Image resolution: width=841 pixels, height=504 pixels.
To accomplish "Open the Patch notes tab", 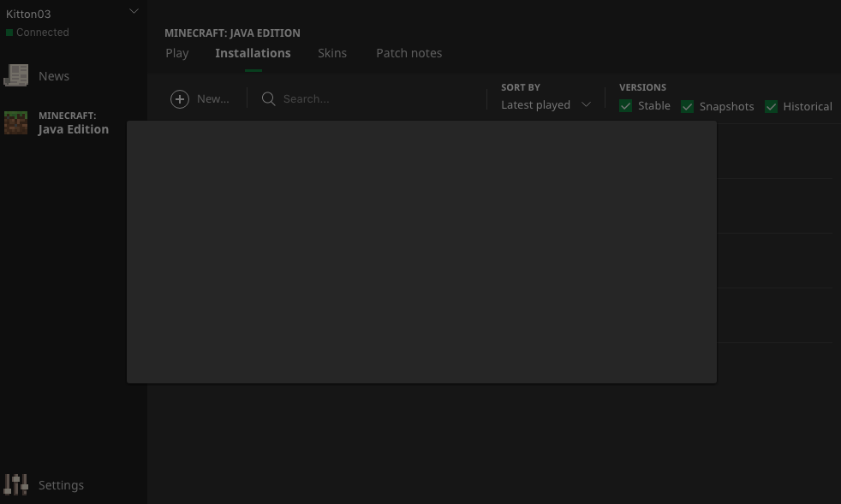I will 409,53.
